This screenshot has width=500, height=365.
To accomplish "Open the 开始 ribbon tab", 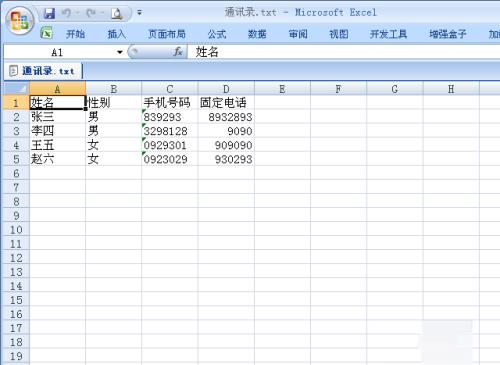I will tap(75, 34).
